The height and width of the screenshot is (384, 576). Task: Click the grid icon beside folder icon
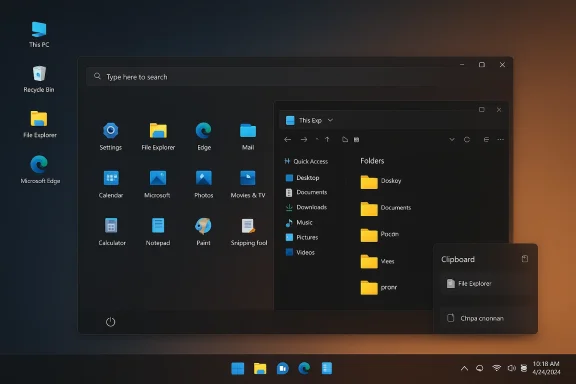click(x=356, y=140)
